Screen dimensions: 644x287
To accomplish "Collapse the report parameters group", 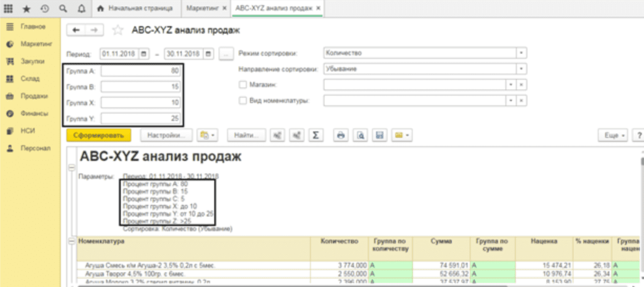I will point(72,167).
